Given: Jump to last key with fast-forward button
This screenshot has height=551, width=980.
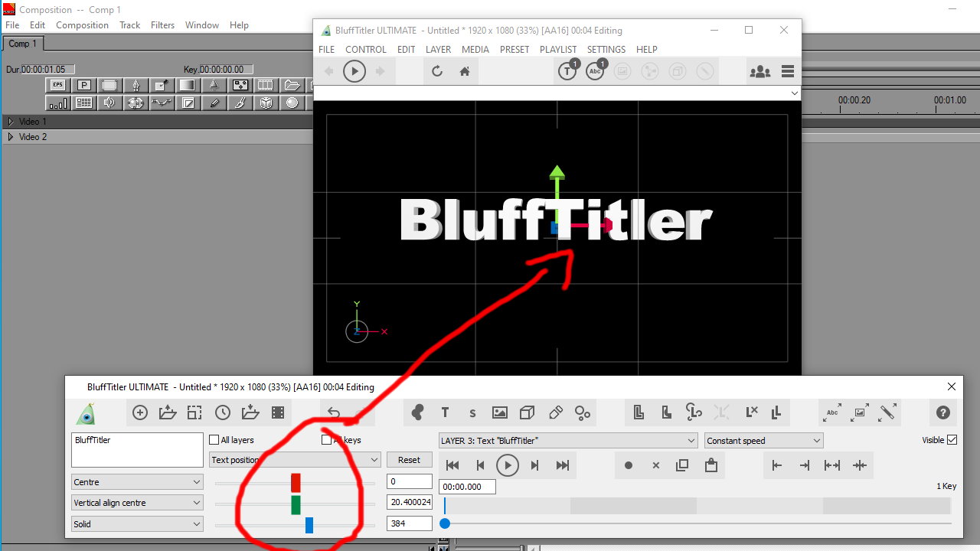Looking at the screenshot, I should pyautogui.click(x=563, y=465).
